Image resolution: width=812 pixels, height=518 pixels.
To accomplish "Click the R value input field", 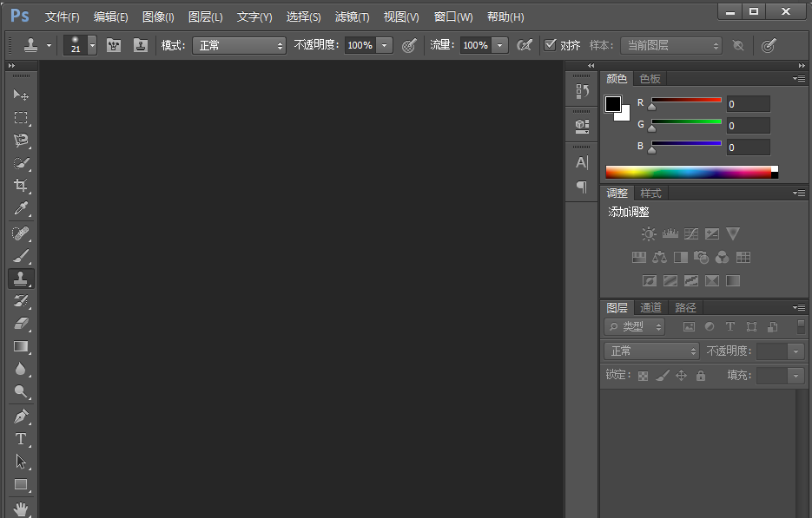I will (748, 102).
